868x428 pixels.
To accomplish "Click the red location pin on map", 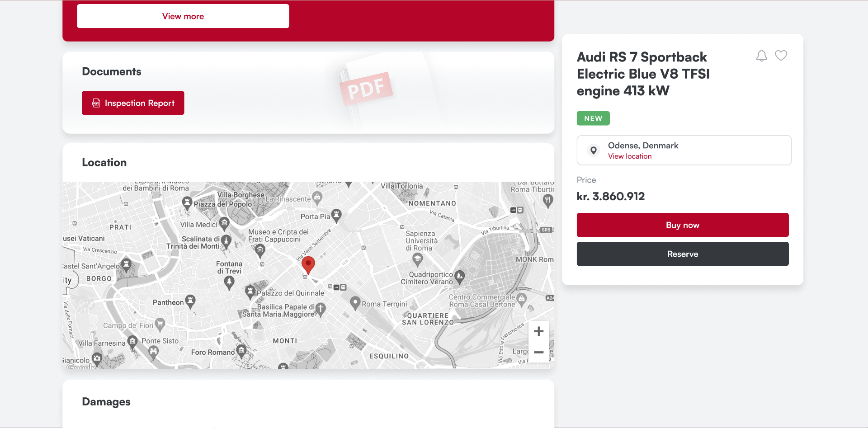I will coord(308,265).
